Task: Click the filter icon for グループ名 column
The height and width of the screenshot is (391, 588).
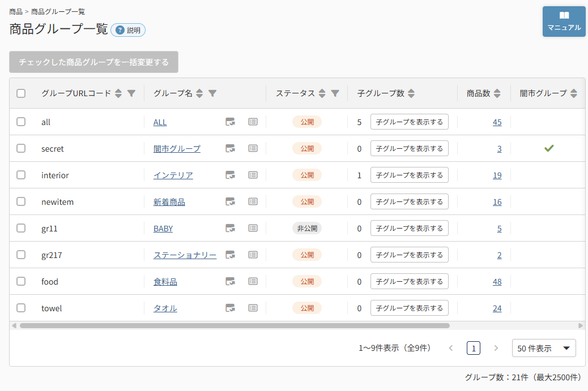Action: tap(212, 93)
